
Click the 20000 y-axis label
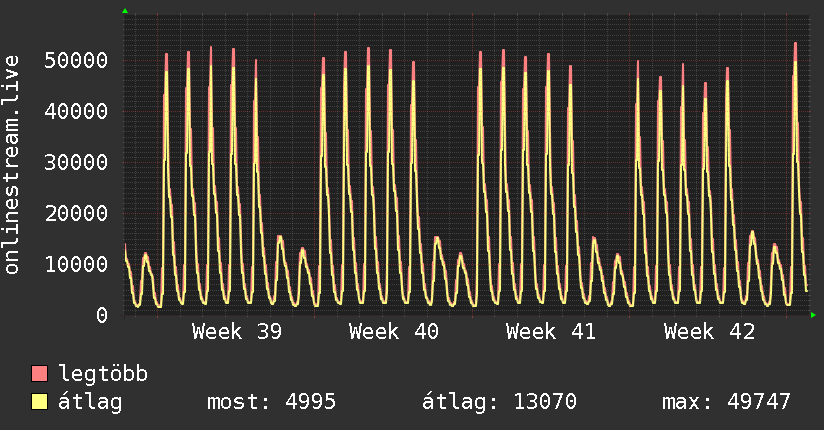(76, 213)
